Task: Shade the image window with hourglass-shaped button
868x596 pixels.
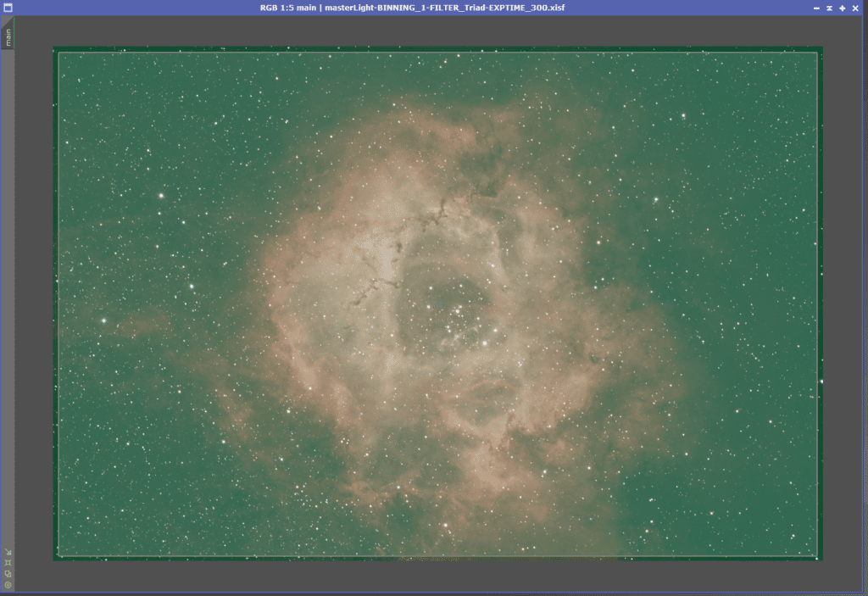Action: 829,8
